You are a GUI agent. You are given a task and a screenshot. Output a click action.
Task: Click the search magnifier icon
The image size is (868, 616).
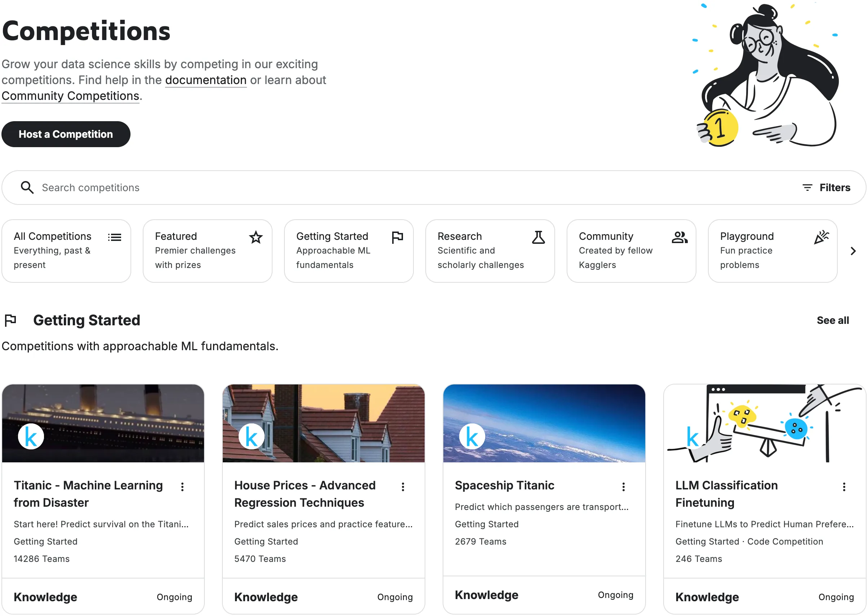coord(27,188)
